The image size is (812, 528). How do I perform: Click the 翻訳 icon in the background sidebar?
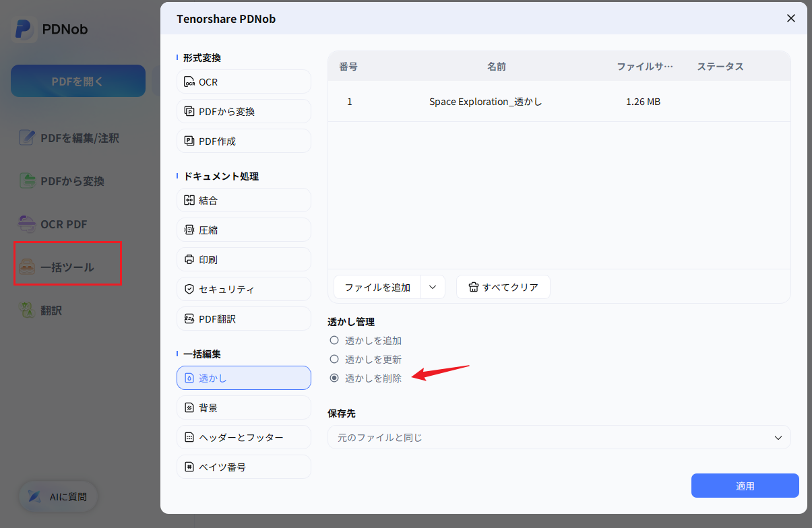[x=26, y=310]
